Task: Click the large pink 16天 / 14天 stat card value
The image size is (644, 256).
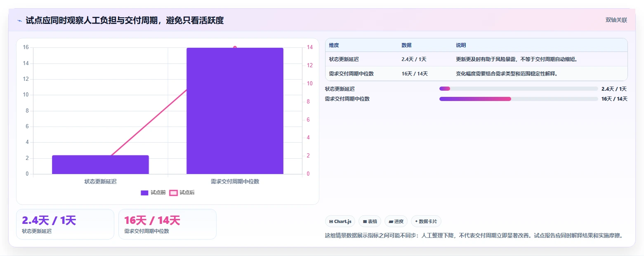Action: pyautogui.click(x=152, y=221)
